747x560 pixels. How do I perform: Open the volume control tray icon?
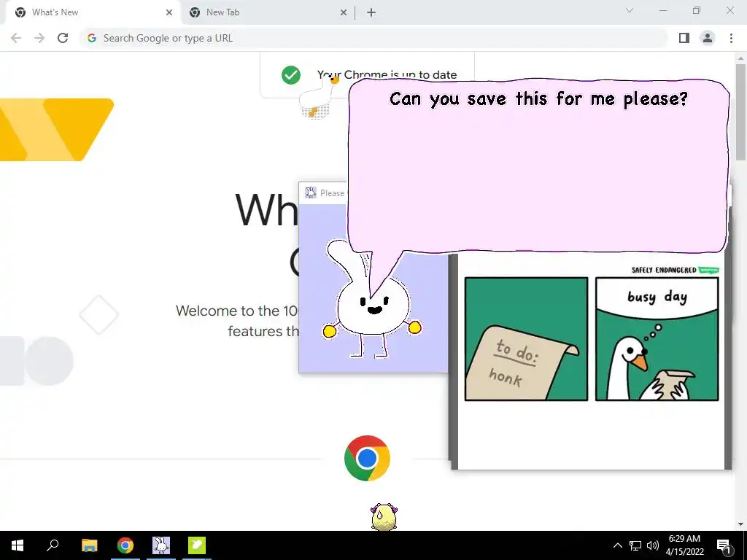653,545
